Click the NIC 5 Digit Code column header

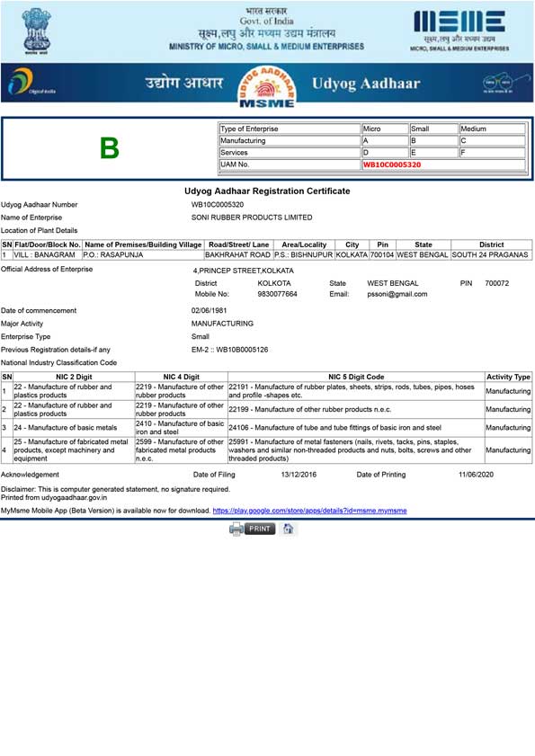(x=356, y=377)
